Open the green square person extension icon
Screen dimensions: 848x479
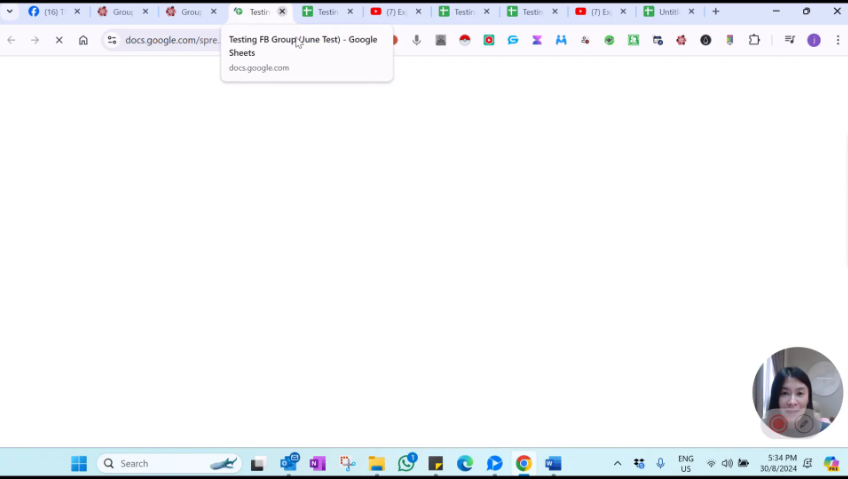[633, 40]
